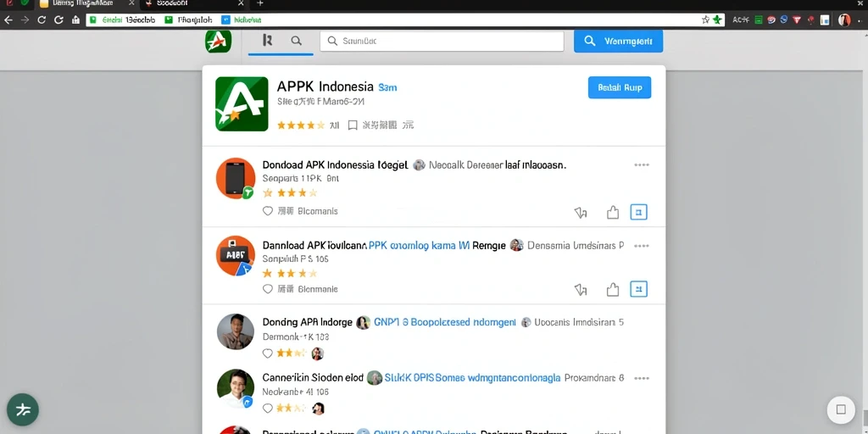Go back with the browser back arrow
Image resolution: width=868 pixels, height=434 pixels.
(8, 20)
